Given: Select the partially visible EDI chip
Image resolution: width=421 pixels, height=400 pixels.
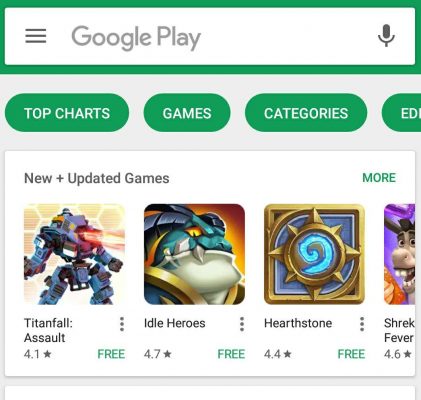Looking at the screenshot, I should pyautogui.click(x=401, y=113).
